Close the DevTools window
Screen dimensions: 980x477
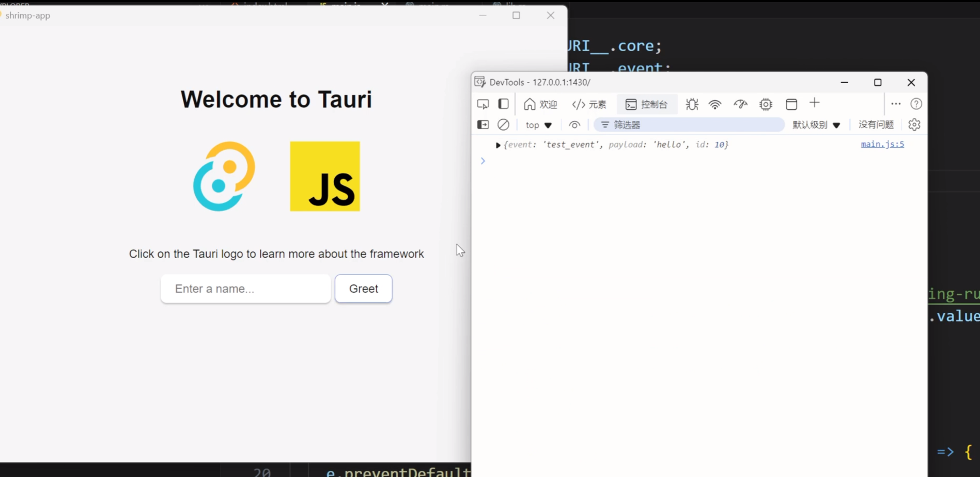coord(911,83)
